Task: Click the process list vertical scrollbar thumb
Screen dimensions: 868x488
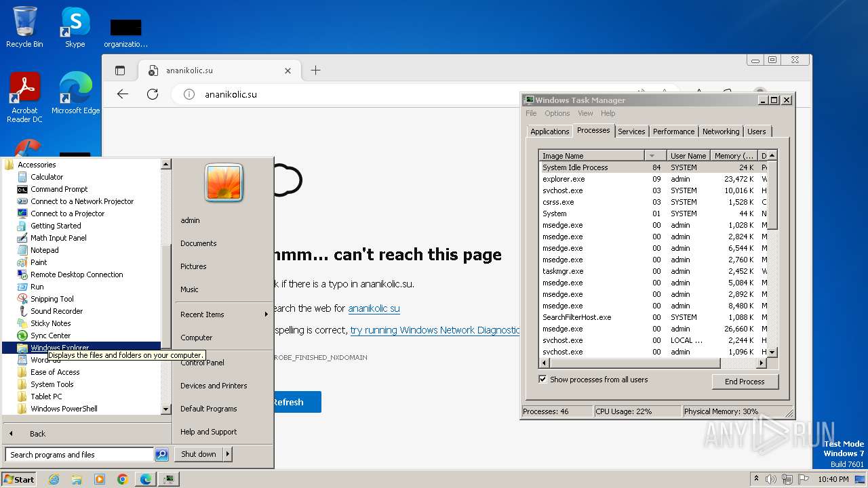Action: 771,195
